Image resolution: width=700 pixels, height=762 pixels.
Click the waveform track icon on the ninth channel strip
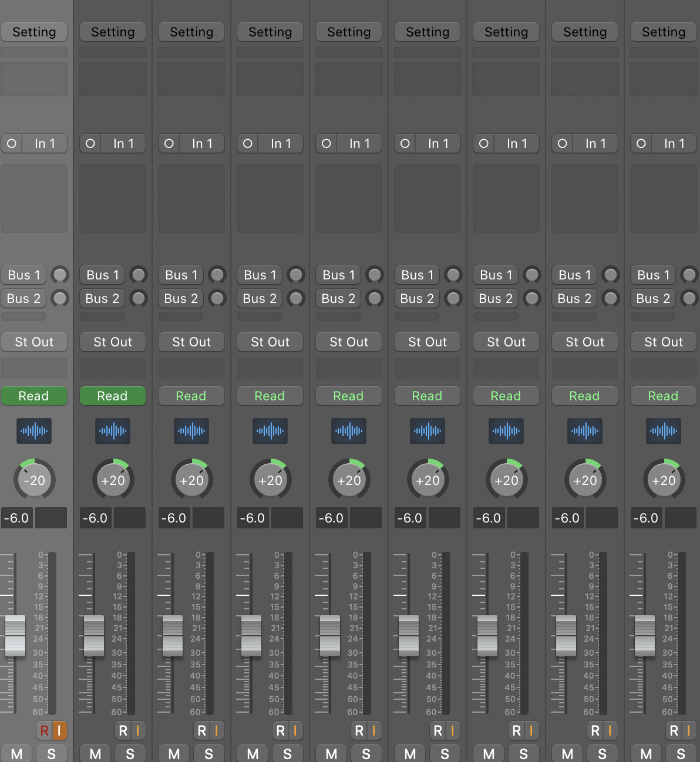click(x=664, y=431)
